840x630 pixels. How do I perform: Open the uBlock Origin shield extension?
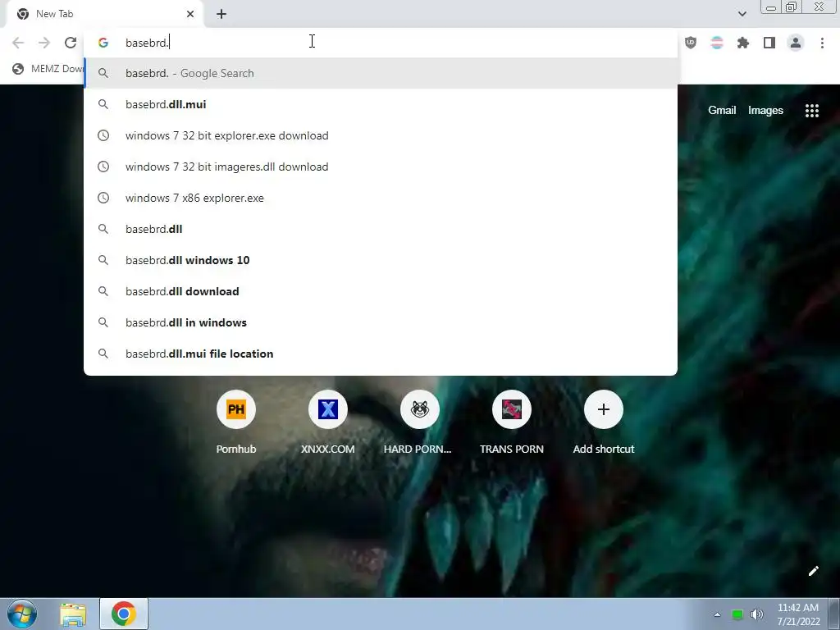pos(691,43)
